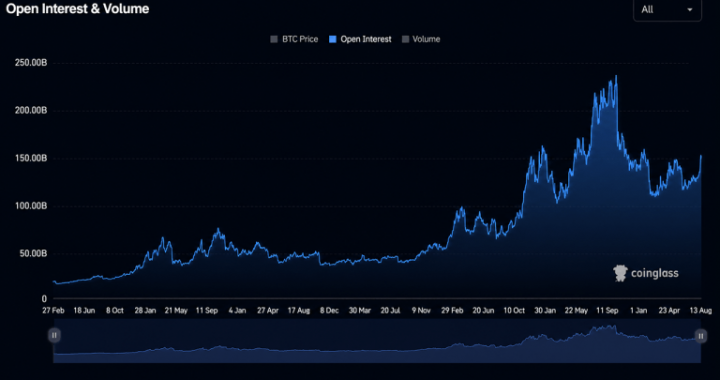
Task: Click the '20 Jun' date label
Action: [483, 311]
